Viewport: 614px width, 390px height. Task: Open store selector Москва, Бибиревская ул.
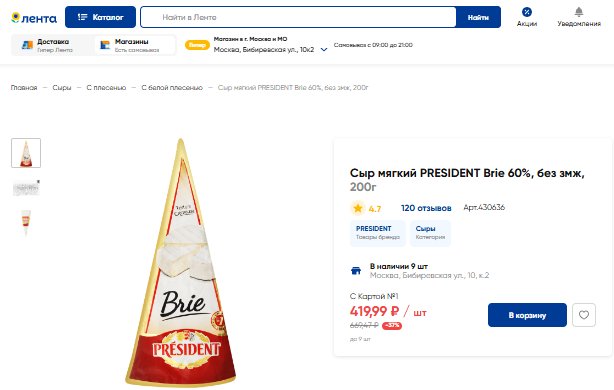(264, 50)
